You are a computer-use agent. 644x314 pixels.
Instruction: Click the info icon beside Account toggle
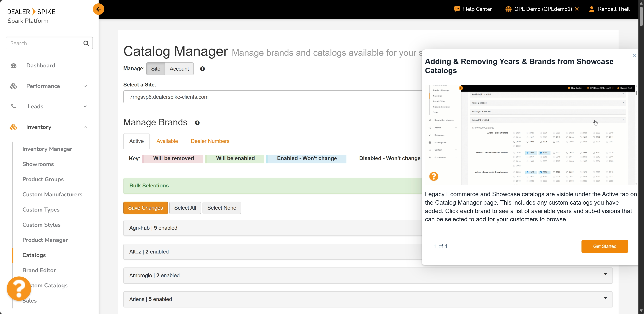click(x=202, y=69)
